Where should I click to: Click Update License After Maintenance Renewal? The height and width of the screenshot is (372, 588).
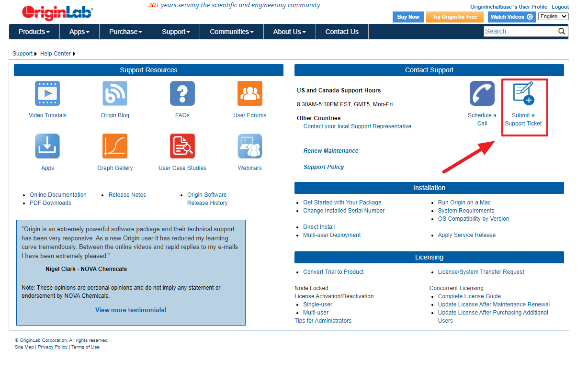coord(494,304)
